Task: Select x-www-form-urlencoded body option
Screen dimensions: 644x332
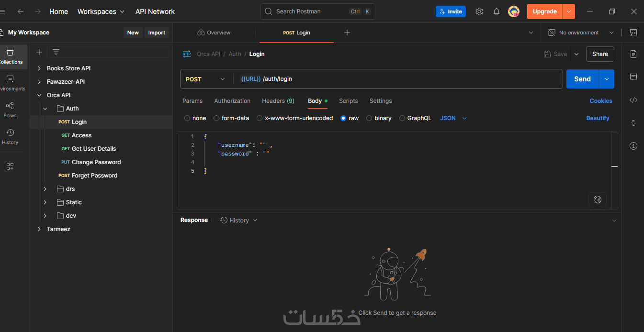Action: (260, 118)
